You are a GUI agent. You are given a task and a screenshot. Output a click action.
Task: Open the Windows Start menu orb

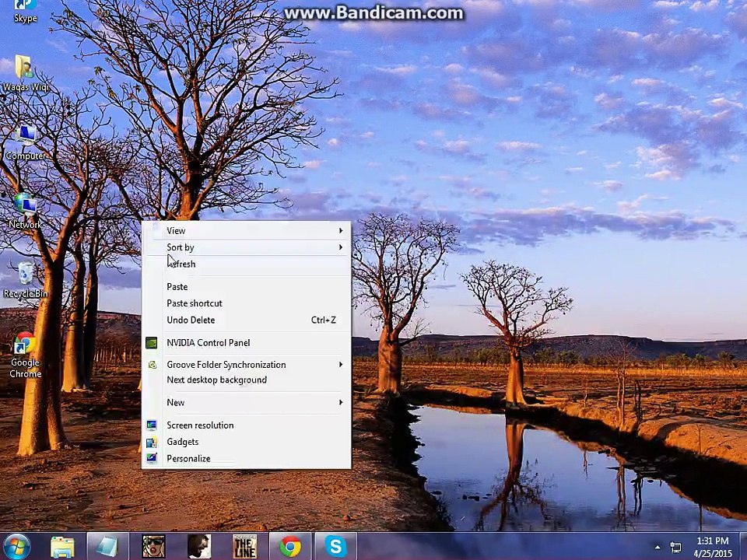tap(16, 547)
